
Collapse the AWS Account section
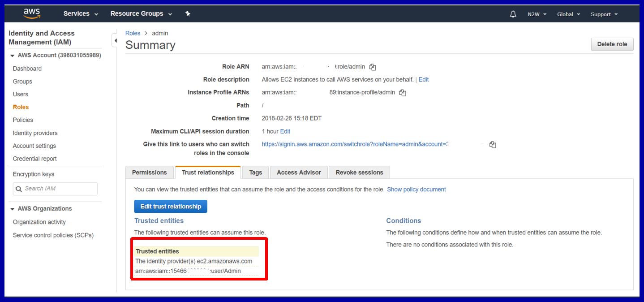tap(13, 56)
